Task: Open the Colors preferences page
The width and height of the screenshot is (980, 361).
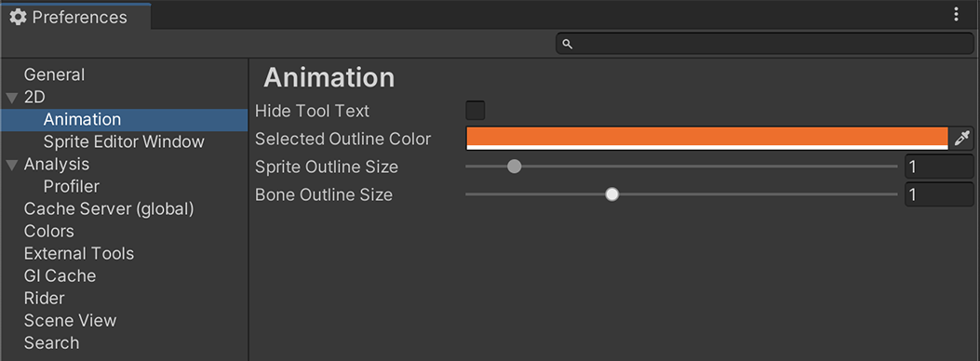Action: (48, 231)
